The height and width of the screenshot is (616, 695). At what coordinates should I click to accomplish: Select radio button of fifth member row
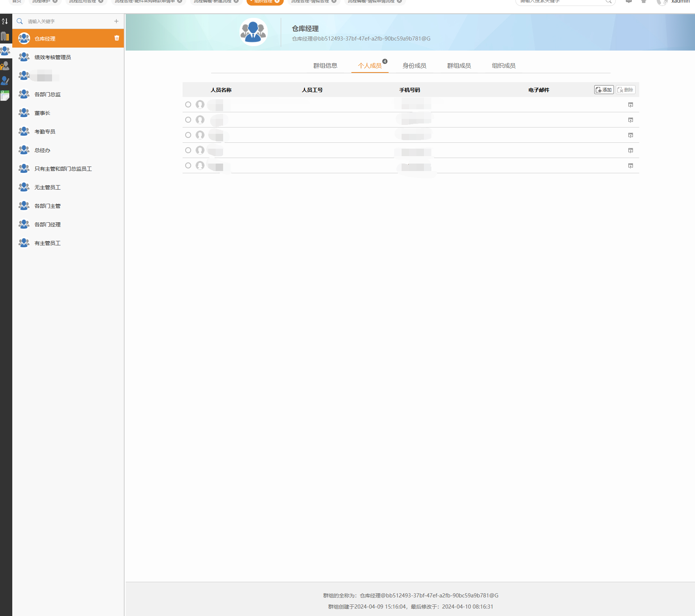pyautogui.click(x=188, y=165)
